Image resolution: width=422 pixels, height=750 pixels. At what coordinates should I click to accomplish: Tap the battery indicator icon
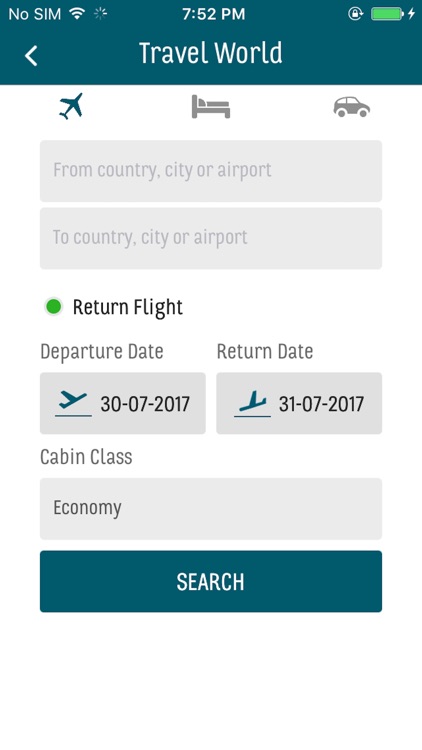387,14
